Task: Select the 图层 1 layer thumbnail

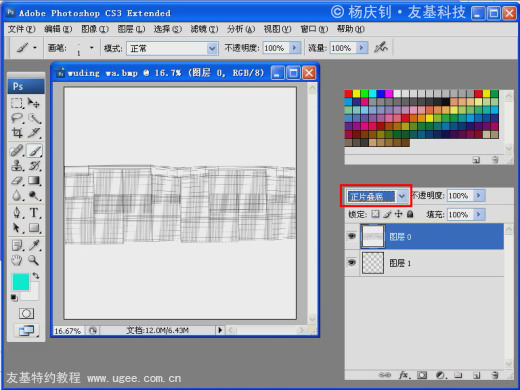Action: [x=373, y=263]
